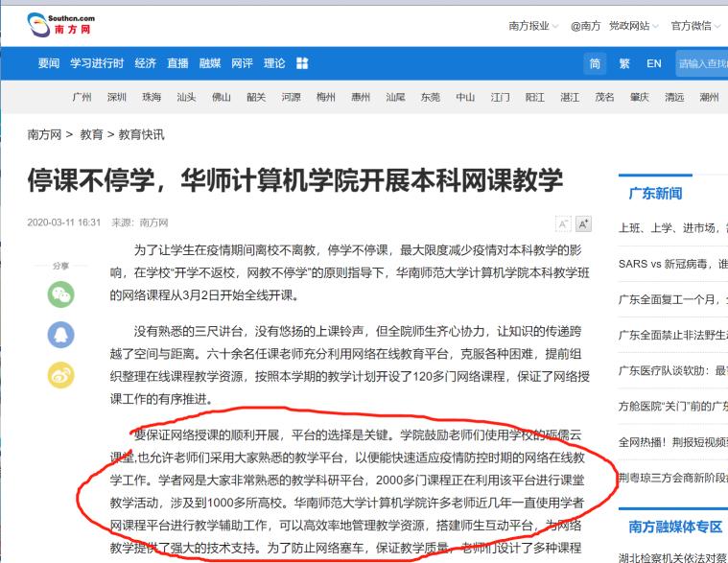Switch to traditional Chinese 繁
The height and width of the screenshot is (563, 728).
click(x=624, y=63)
